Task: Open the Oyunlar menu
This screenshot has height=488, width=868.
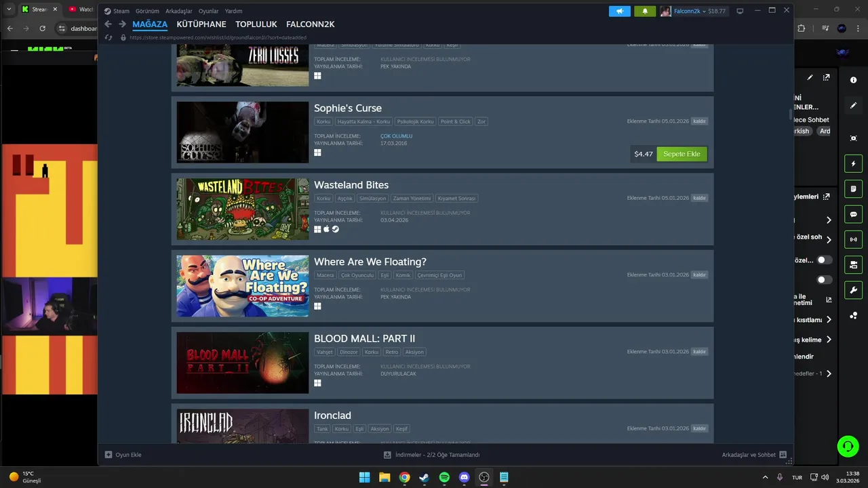Action: click(208, 11)
